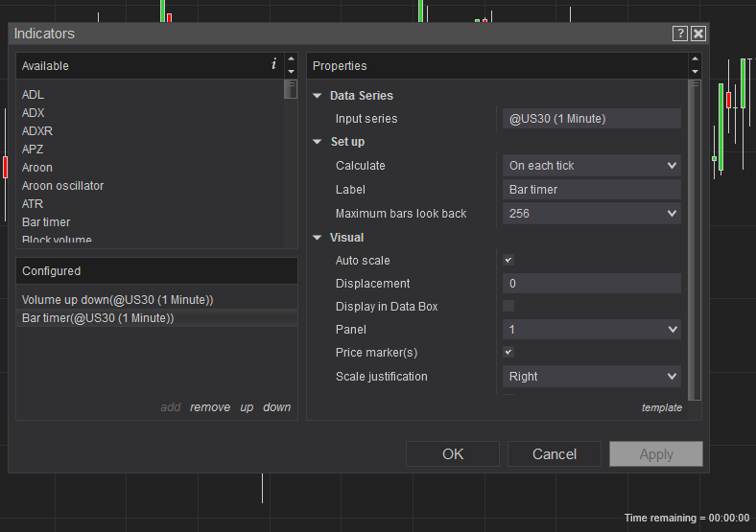Click the down arrow in Properties header
Viewport: 756px width, 532px height.
[x=695, y=71]
